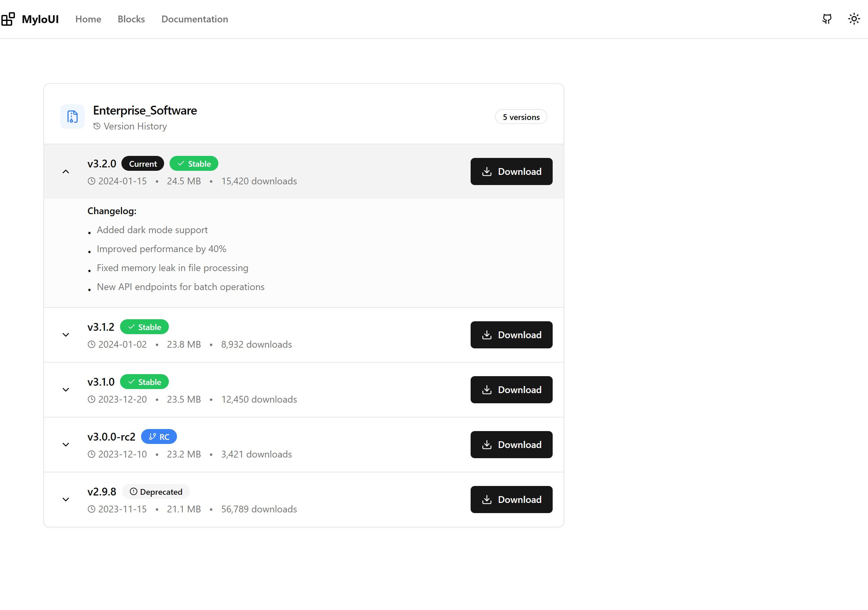Download version v3.1.2
This screenshot has width=868, height=610.
pyautogui.click(x=512, y=335)
